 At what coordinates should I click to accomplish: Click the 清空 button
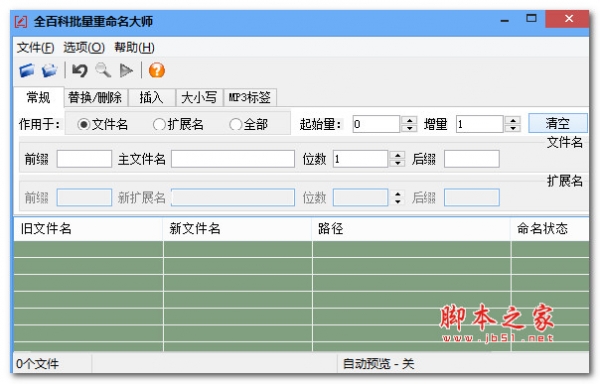(558, 123)
